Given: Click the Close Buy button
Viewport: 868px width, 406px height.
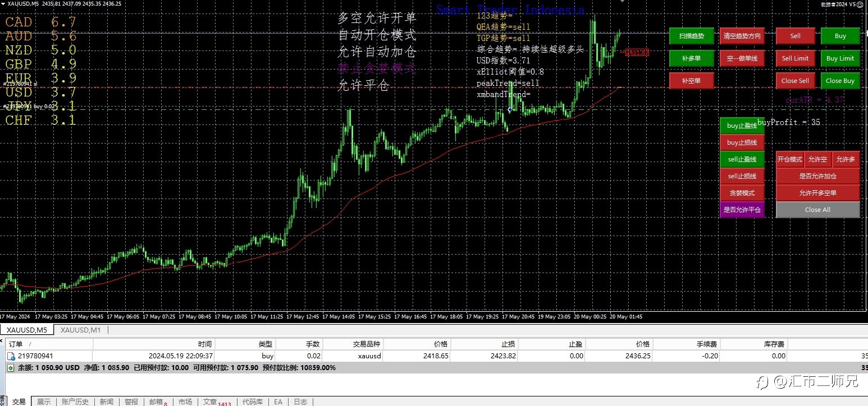Looking at the screenshot, I should pyautogui.click(x=840, y=81).
